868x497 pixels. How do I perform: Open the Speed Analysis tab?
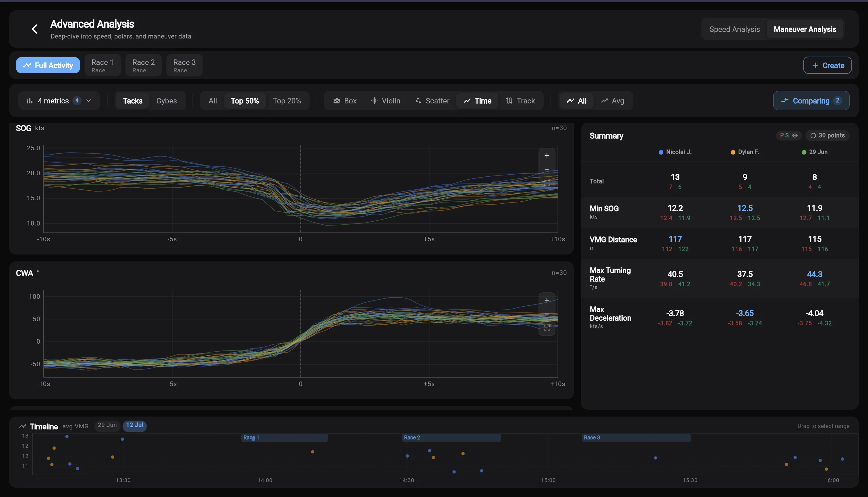pyautogui.click(x=734, y=29)
